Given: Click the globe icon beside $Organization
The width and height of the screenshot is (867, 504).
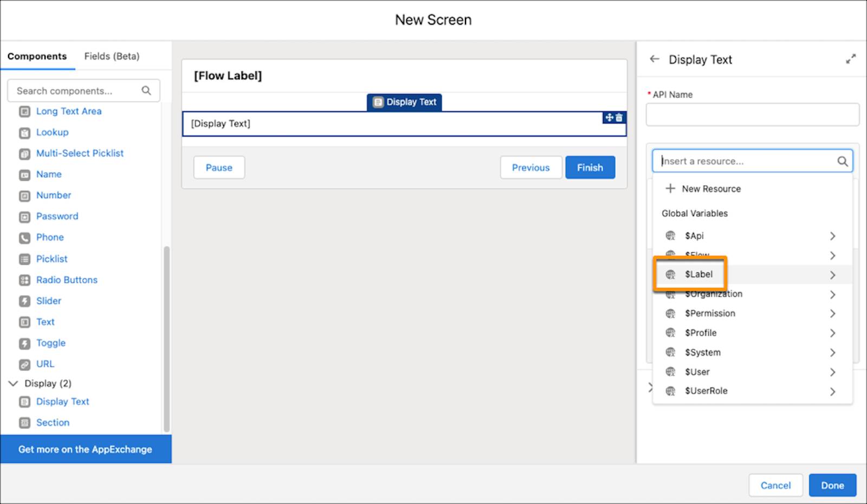Looking at the screenshot, I should (x=671, y=294).
